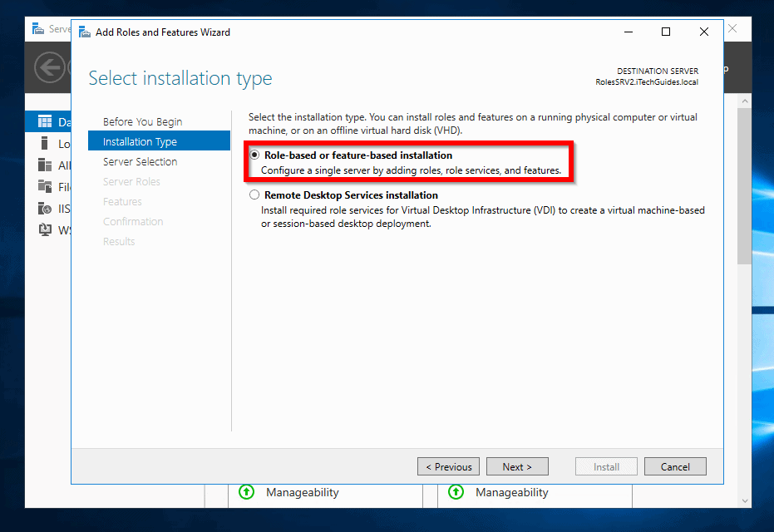Select the Installation Type step
The image size is (774, 532).
140,142
